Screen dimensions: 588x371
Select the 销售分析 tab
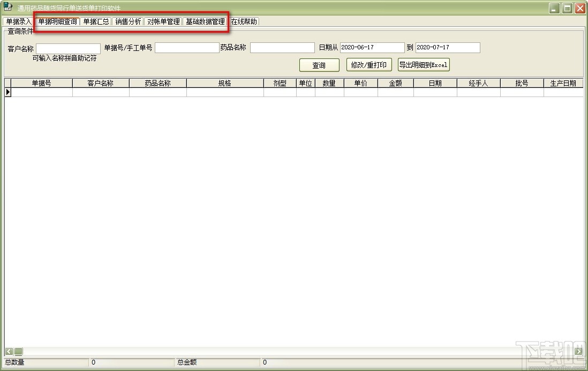coord(128,21)
